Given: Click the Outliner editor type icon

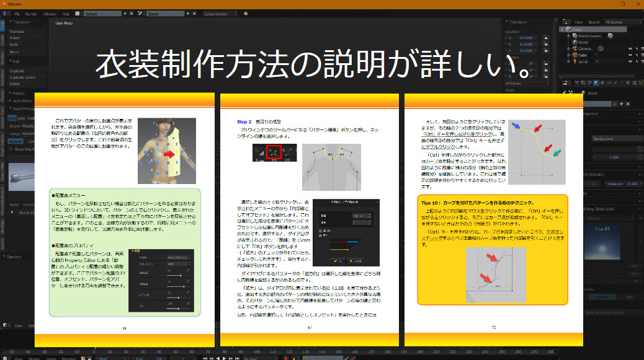Looking at the screenshot, I should 566,22.
